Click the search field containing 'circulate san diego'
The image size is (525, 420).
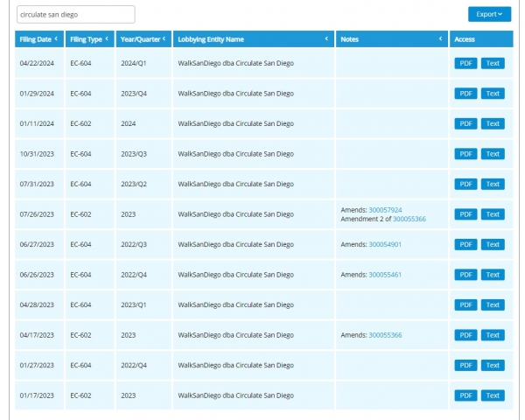coord(75,14)
